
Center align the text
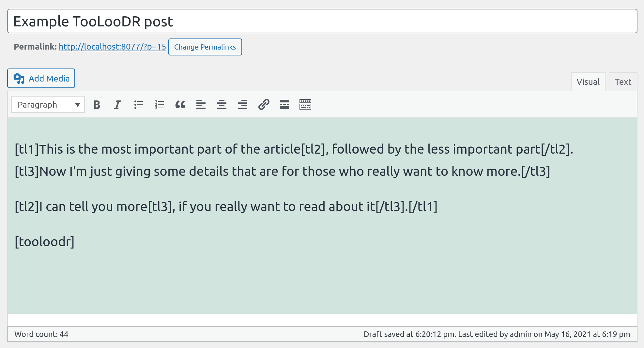tap(222, 105)
